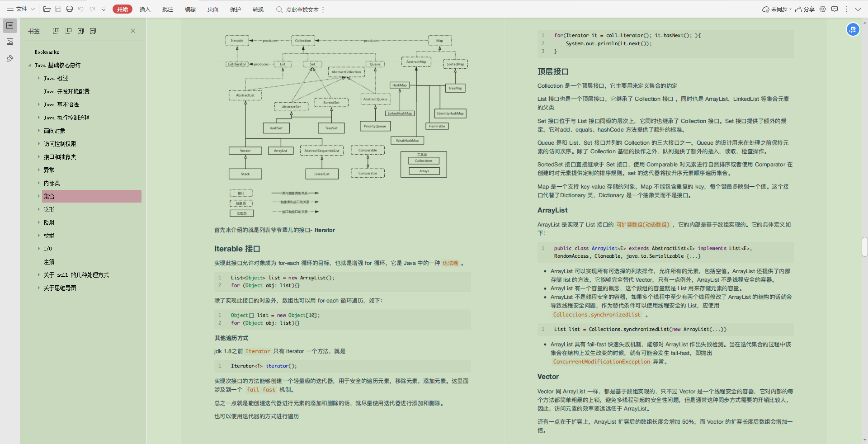This screenshot has width=868, height=444.
Task: Open the more options vertical dots at top right
Action: [x=846, y=9]
